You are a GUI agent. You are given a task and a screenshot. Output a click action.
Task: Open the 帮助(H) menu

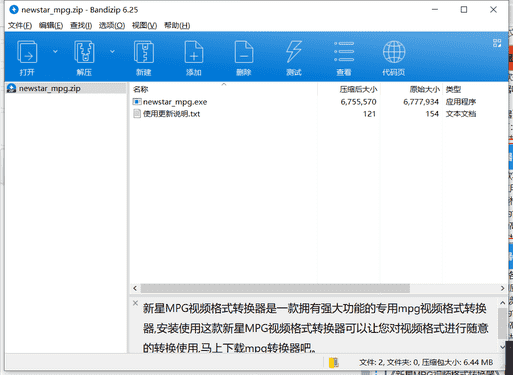pyautogui.click(x=177, y=25)
